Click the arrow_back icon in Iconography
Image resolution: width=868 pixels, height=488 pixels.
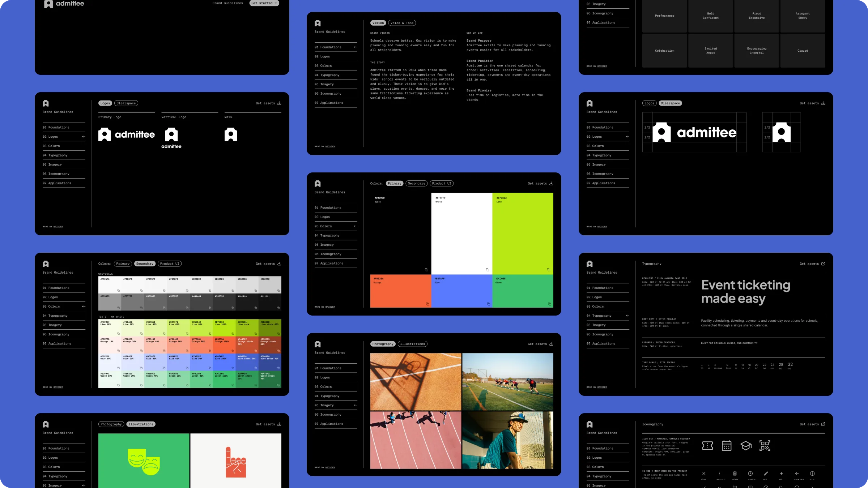point(797,474)
